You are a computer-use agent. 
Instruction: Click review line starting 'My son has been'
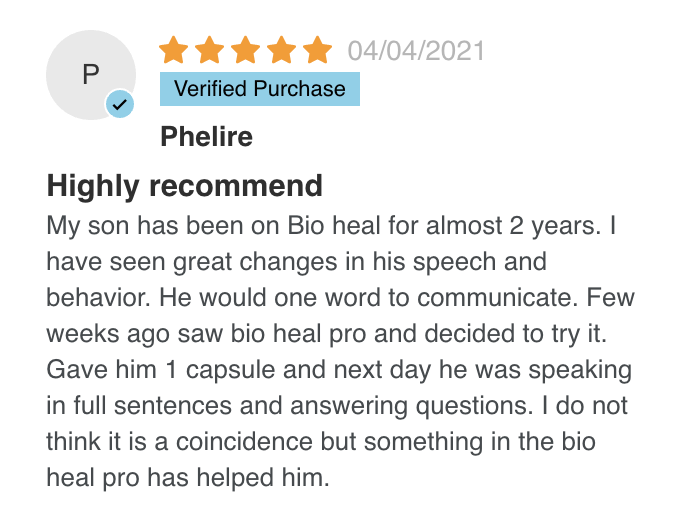(331, 226)
